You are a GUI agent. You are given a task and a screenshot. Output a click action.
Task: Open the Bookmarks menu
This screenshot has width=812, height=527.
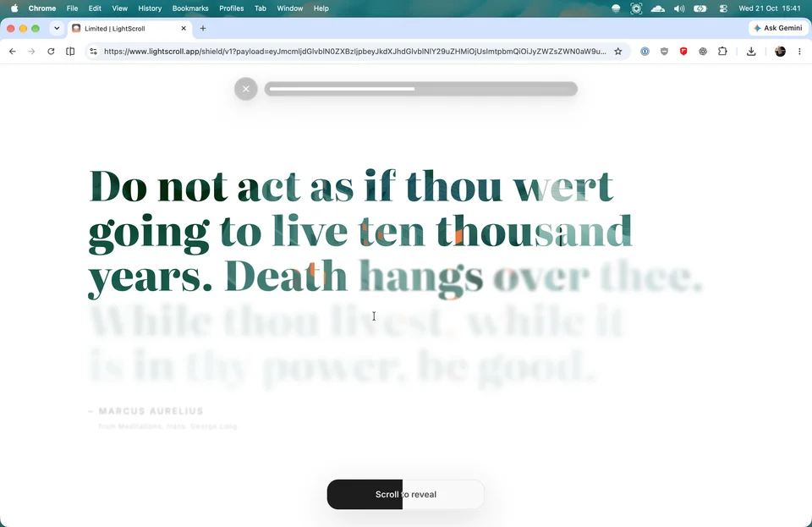[190, 8]
